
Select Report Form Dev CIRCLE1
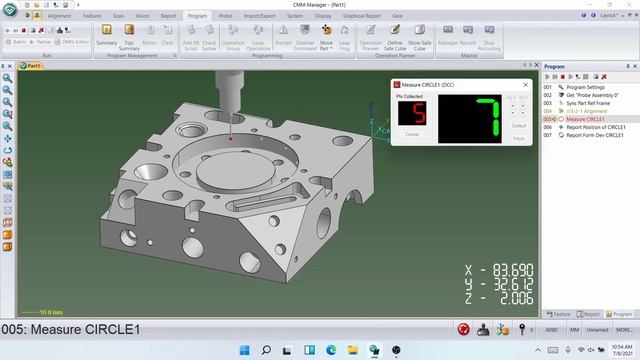pyautogui.click(x=595, y=135)
